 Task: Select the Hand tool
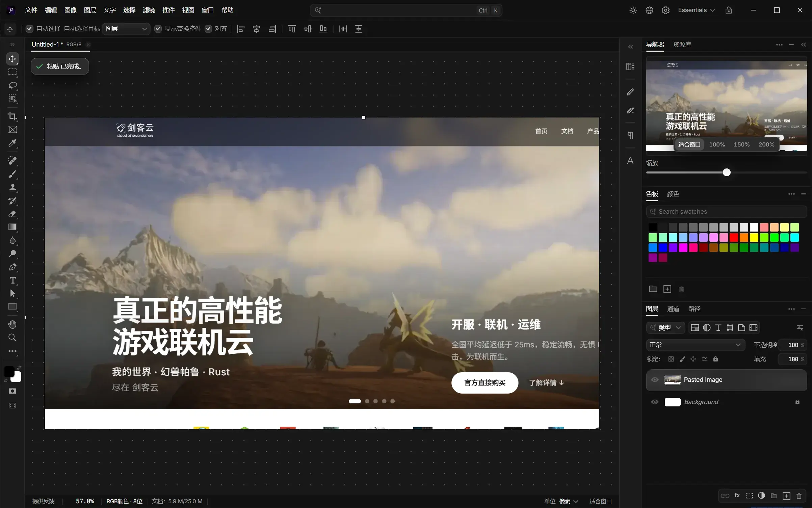tap(12, 324)
